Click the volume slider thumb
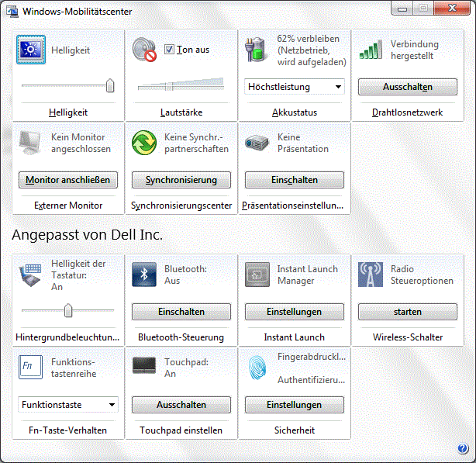The height and width of the screenshot is (463, 476). [x=169, y=87]
